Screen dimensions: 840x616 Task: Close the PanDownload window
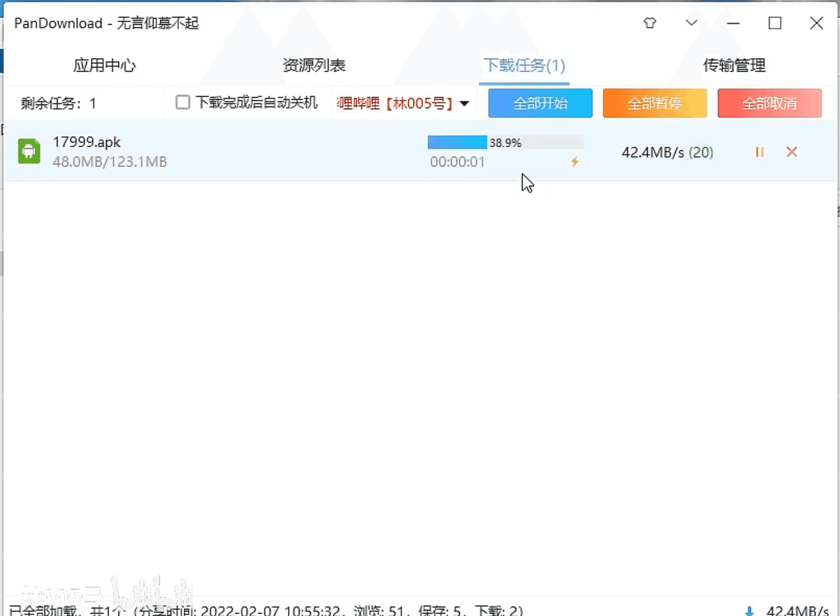tap(817, 23)
